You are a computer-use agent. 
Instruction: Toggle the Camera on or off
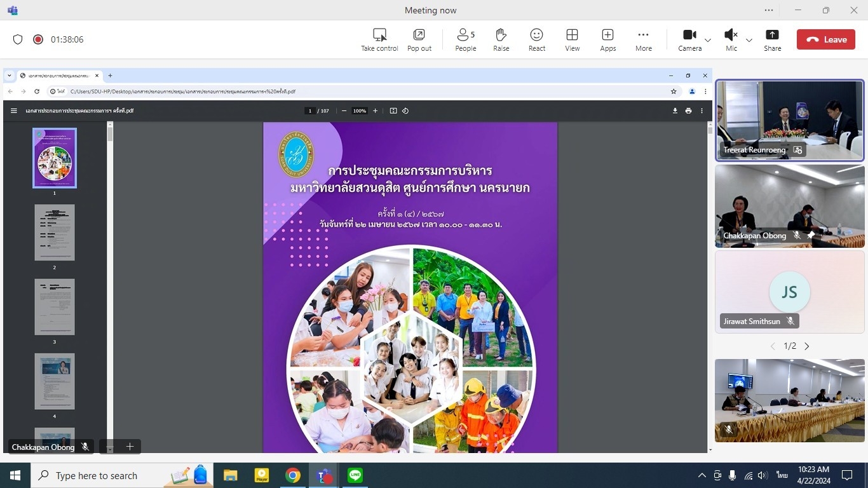(x=689, y=39)
